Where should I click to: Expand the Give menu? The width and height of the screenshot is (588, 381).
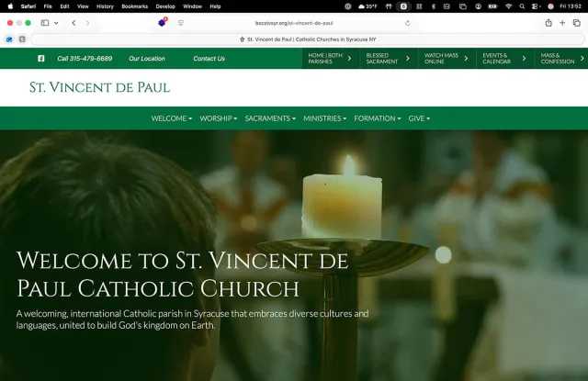pos(419,118)
